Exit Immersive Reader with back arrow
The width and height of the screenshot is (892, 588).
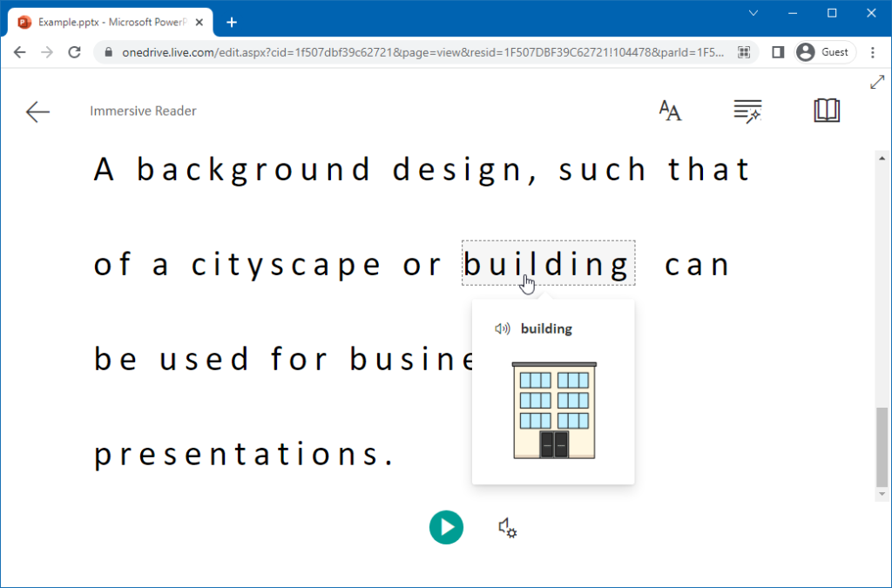click(x=37, y=112)
